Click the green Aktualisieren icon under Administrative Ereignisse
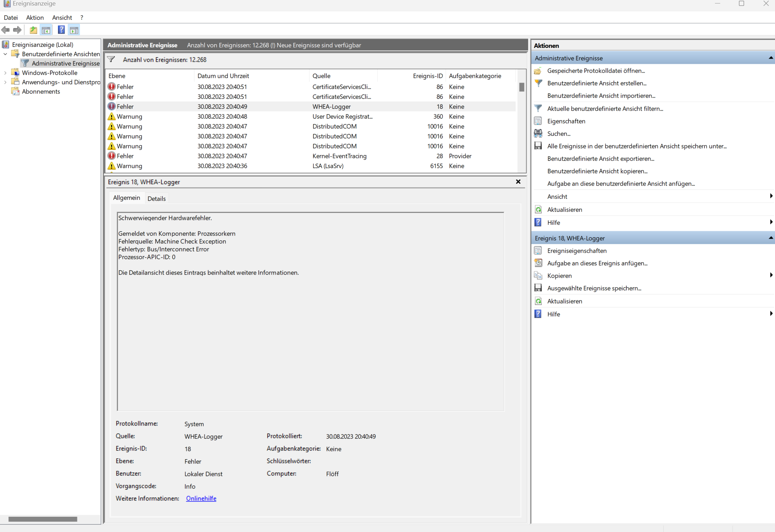 point(538,209)
